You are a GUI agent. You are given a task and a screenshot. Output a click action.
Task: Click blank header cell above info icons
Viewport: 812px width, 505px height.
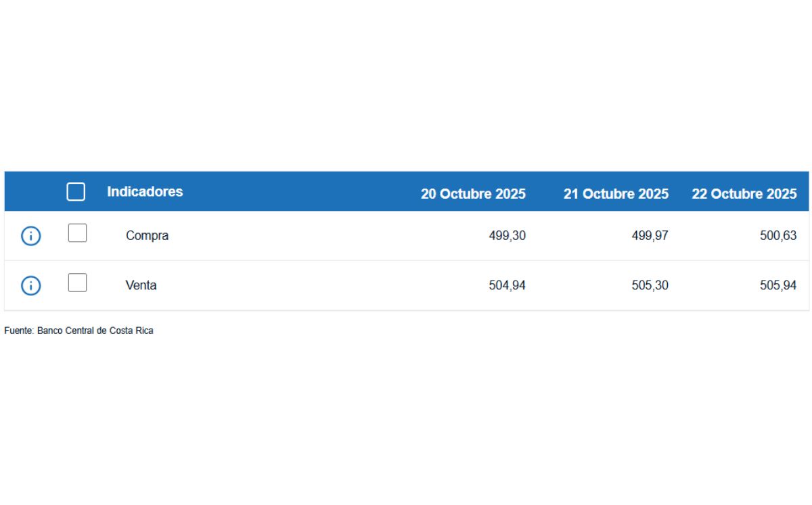click(31, 192)
